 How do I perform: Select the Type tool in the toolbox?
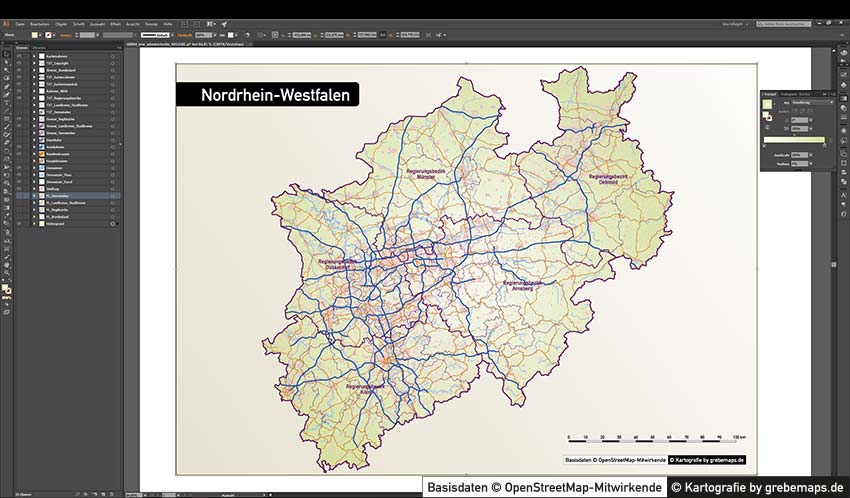click(6, 102)
